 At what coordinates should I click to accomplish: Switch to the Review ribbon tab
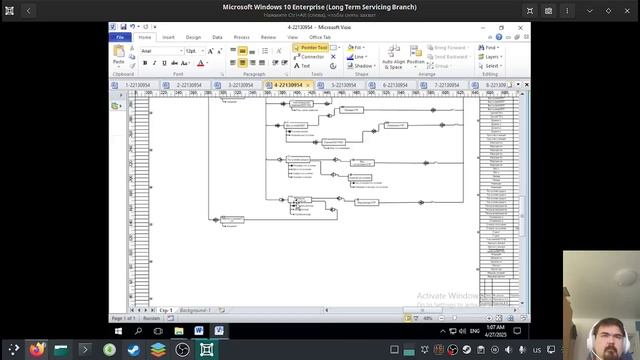(268, 37)
